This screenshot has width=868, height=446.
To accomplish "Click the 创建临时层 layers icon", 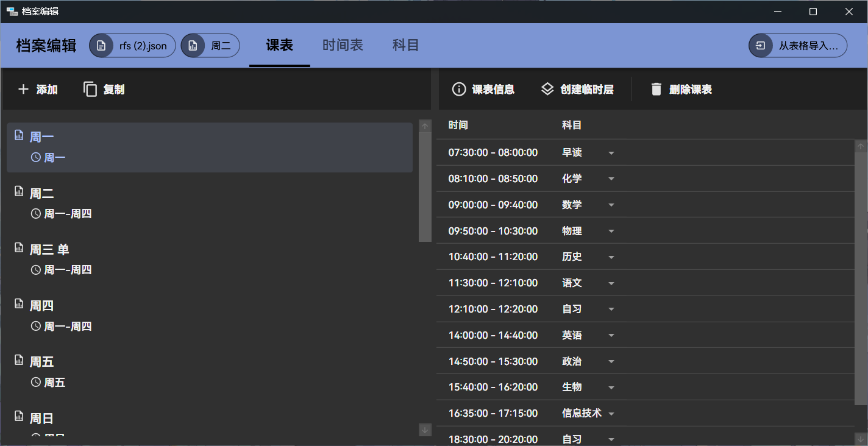I will pos(547,90).
